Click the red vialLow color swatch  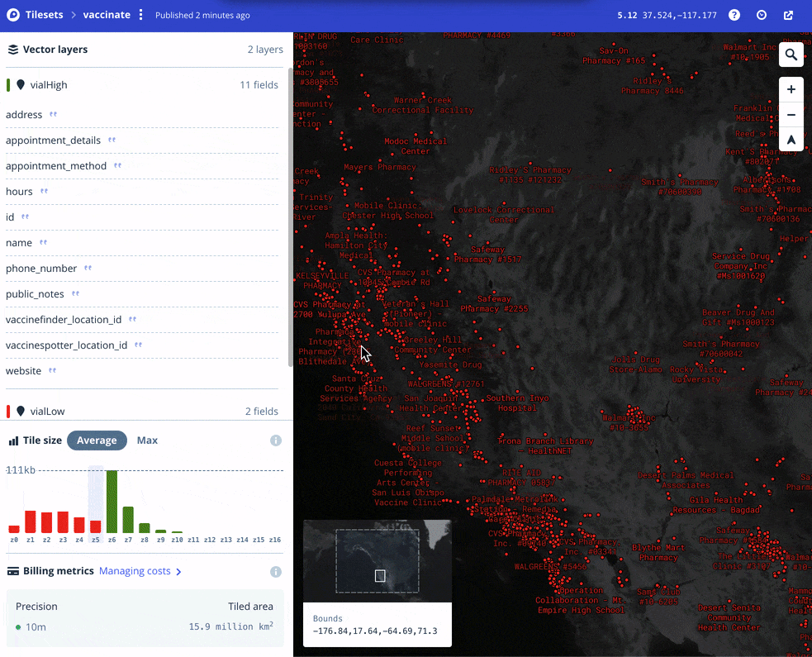point(7,412)
